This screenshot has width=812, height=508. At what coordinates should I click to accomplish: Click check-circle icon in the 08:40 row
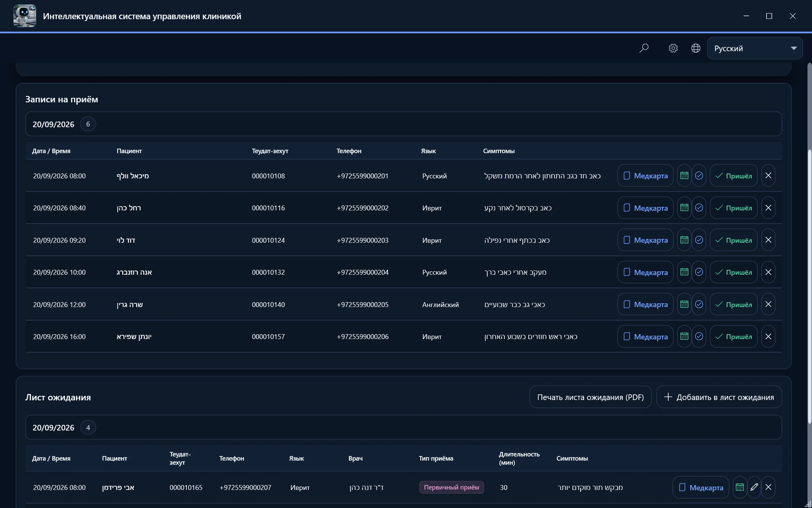pos(699,208)
